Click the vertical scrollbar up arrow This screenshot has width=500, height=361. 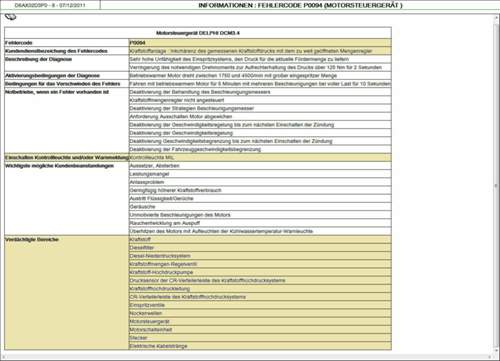click(496, 18)
